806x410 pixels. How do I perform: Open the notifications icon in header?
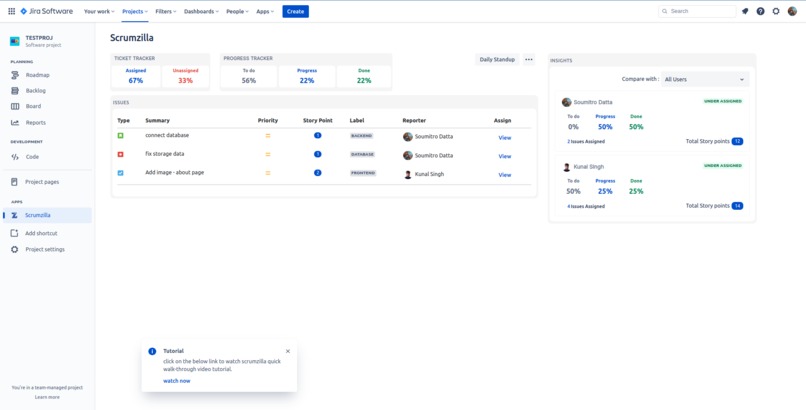745,11
